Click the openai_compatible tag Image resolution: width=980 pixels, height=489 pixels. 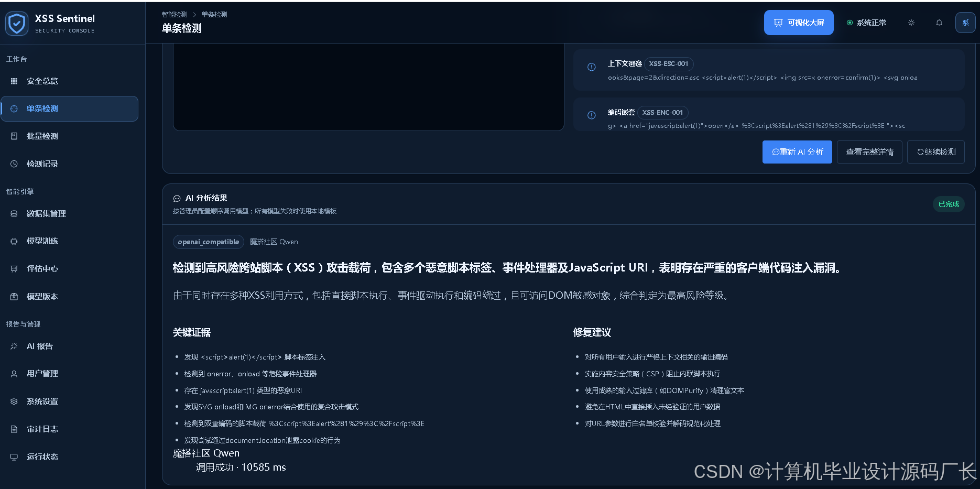click(209, 242)
